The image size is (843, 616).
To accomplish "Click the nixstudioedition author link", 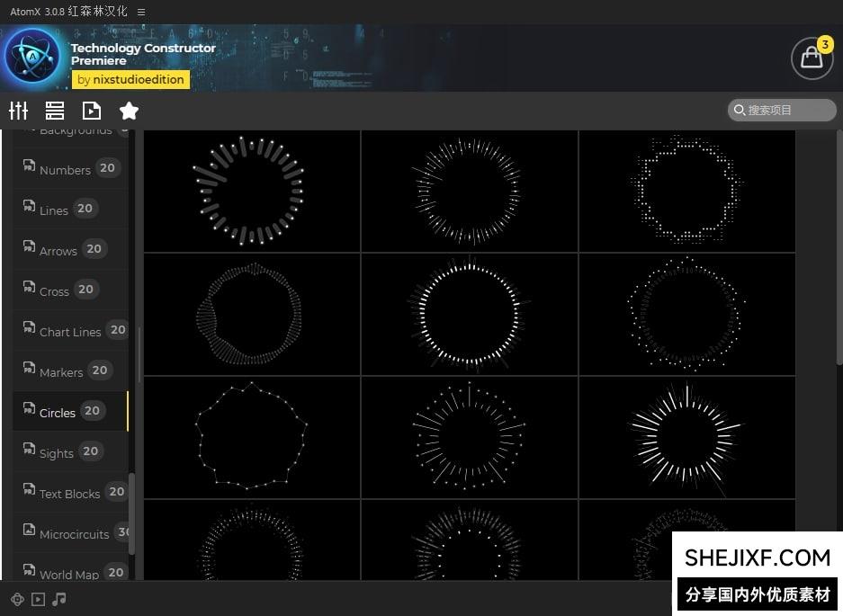I will [x=130, y=79].
